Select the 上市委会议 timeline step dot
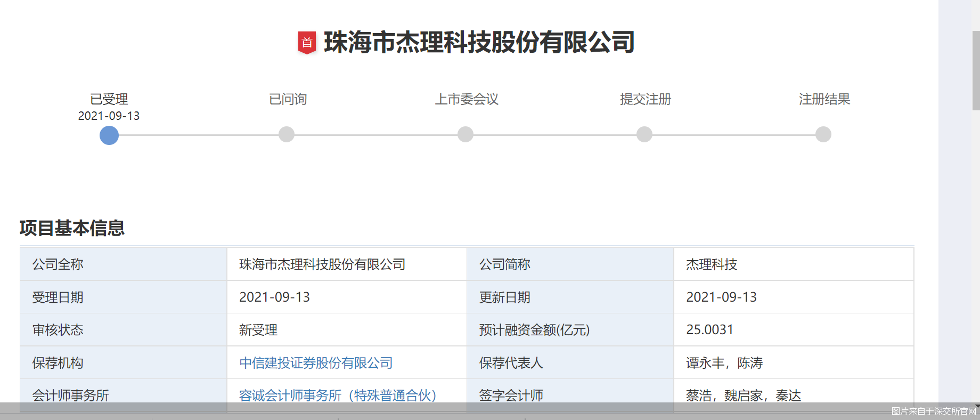 (x=466, y=134)
